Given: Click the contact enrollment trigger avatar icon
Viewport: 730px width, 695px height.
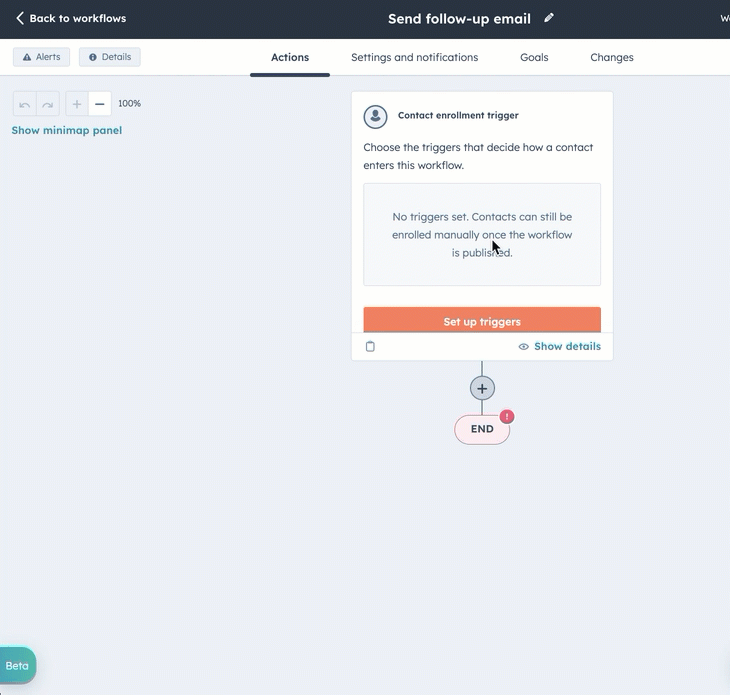Looking at the screenshot, I should tap(375, 116).
